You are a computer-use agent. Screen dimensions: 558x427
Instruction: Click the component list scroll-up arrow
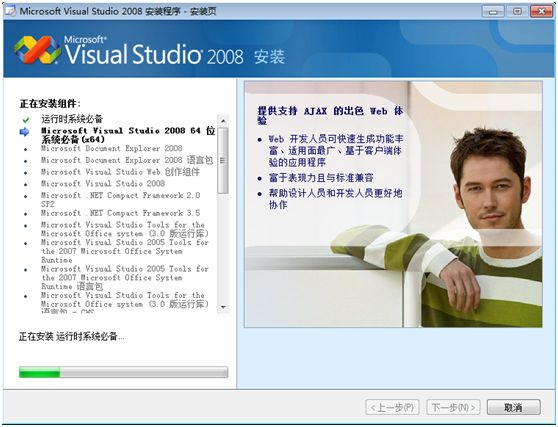coord(223,121)
